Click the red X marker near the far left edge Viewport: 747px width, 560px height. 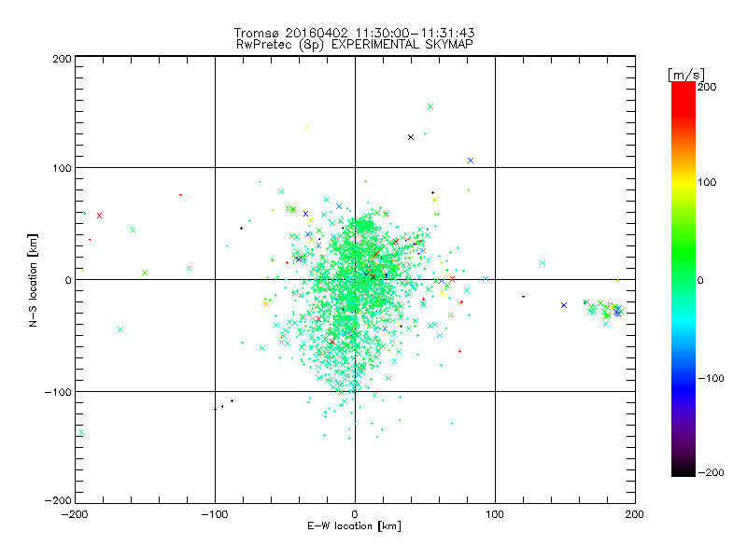100,216
